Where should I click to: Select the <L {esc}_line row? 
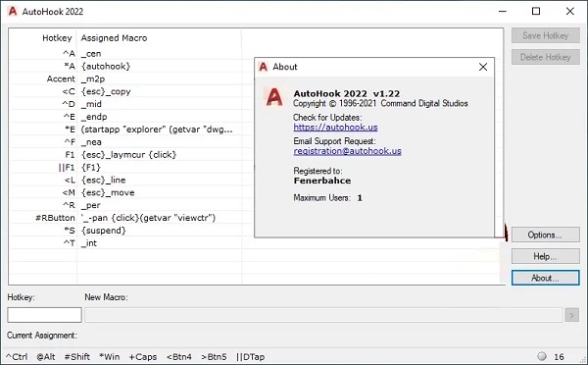pyautogui.click(x=125, y=181)
